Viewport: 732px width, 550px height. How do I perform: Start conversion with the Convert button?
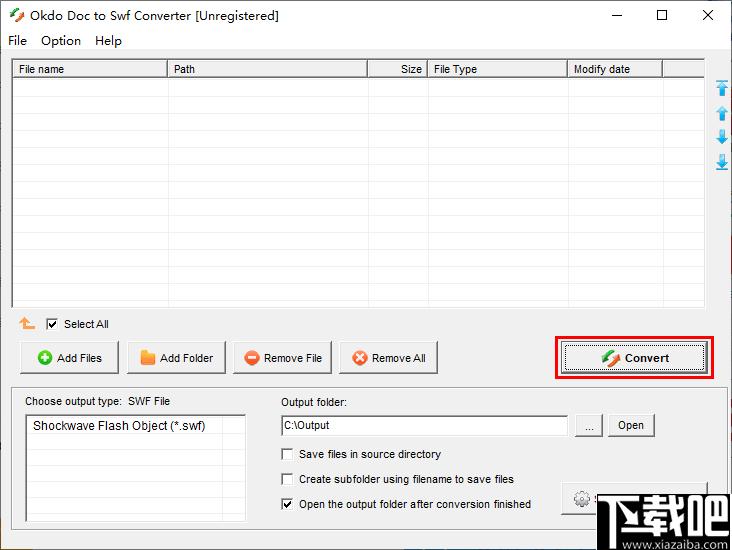[634, 358]
